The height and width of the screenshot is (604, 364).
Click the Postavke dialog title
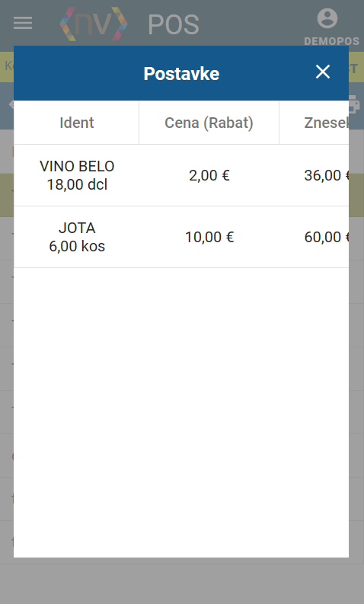coord(181,74)
